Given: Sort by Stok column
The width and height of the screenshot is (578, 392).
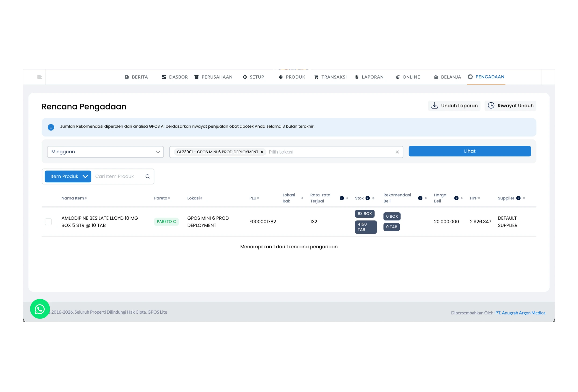Looking at the screenshot, I should (x=373, y=198).
